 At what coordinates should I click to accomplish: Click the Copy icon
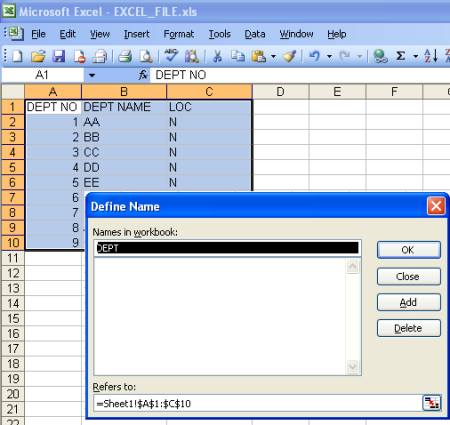[x=238, y=56]
